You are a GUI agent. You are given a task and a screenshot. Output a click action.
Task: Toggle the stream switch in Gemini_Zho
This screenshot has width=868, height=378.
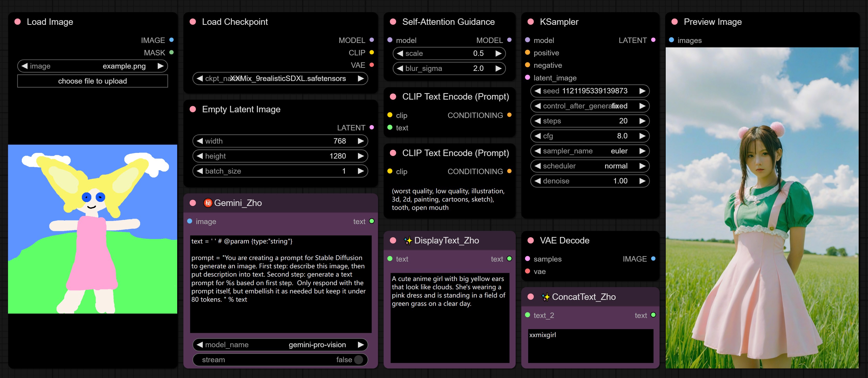(x=358, y=360)
